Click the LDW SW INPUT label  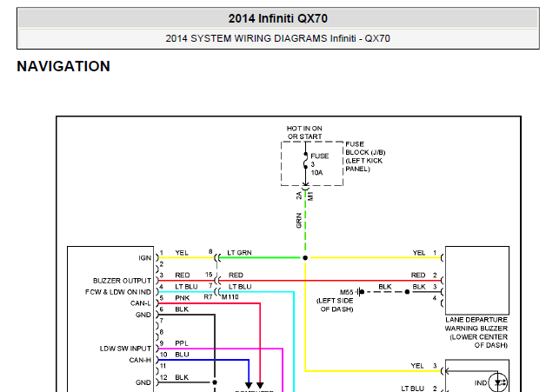tap(125, 349)
